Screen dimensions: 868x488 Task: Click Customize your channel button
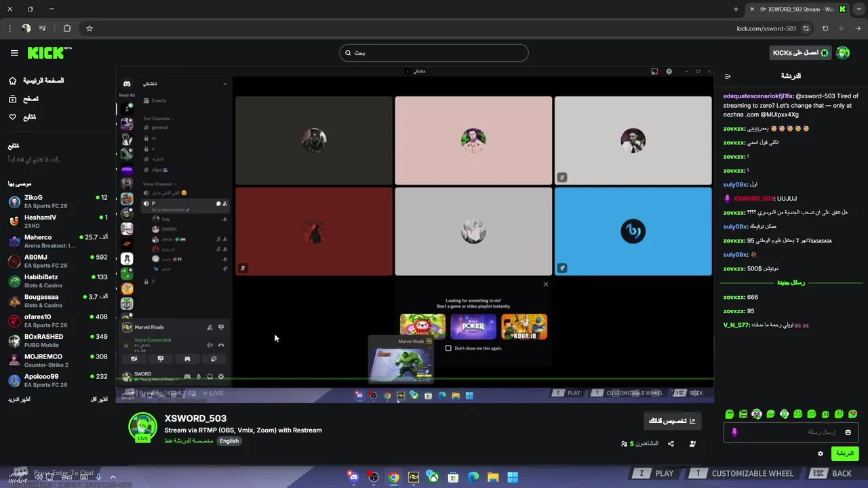pyautogui.click(x=672, y=421)
